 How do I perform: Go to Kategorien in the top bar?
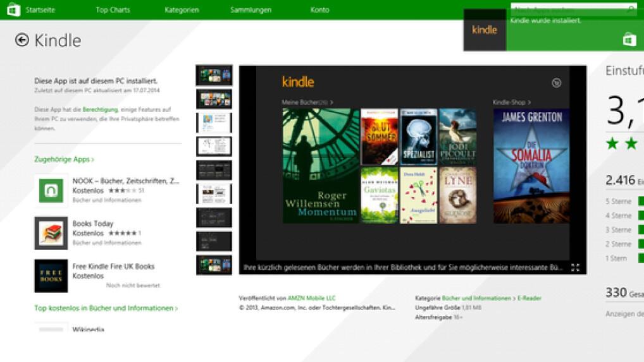pos(182,10)
